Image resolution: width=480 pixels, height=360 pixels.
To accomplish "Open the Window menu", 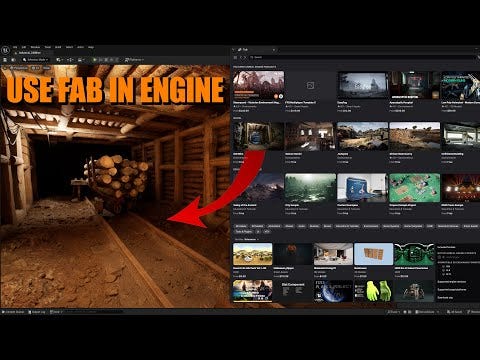I will point(35,47).
